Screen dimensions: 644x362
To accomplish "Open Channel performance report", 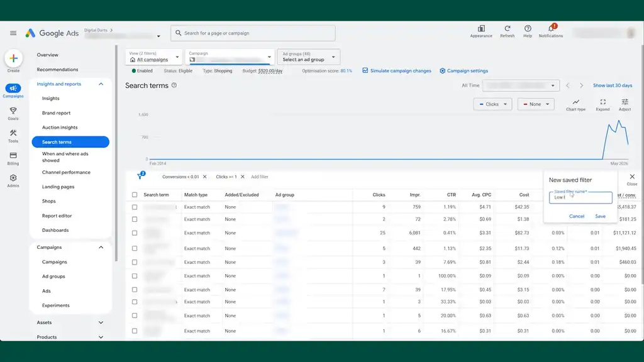I will (66, 172).
